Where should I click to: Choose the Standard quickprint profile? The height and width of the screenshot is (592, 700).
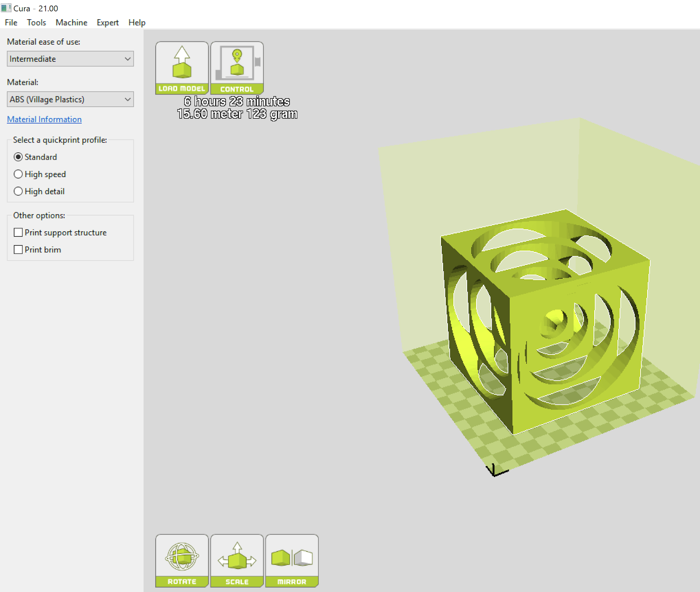pyautogui.click(x=35, y=157)
